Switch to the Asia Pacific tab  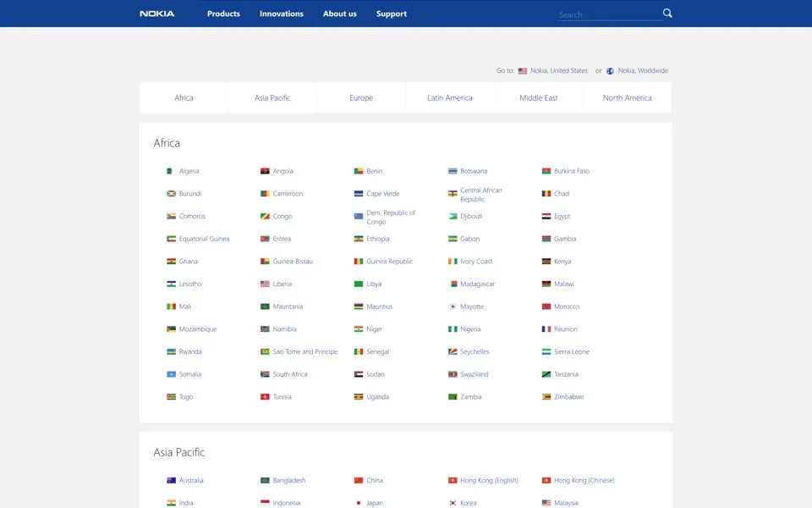click(272, 97)
